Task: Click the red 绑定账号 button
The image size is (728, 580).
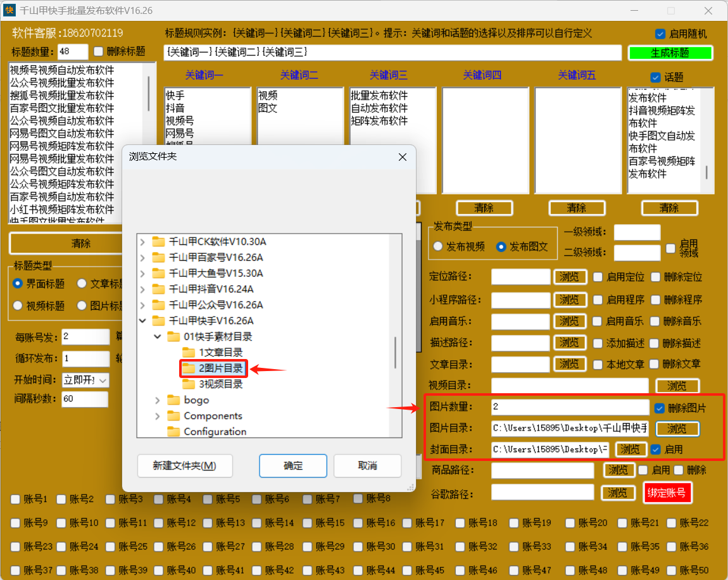Action: pyautogui.click(x=667, y=493)
